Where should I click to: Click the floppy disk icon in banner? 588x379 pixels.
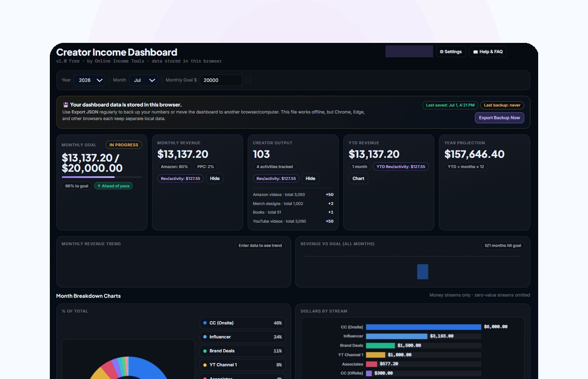point(66,105)
